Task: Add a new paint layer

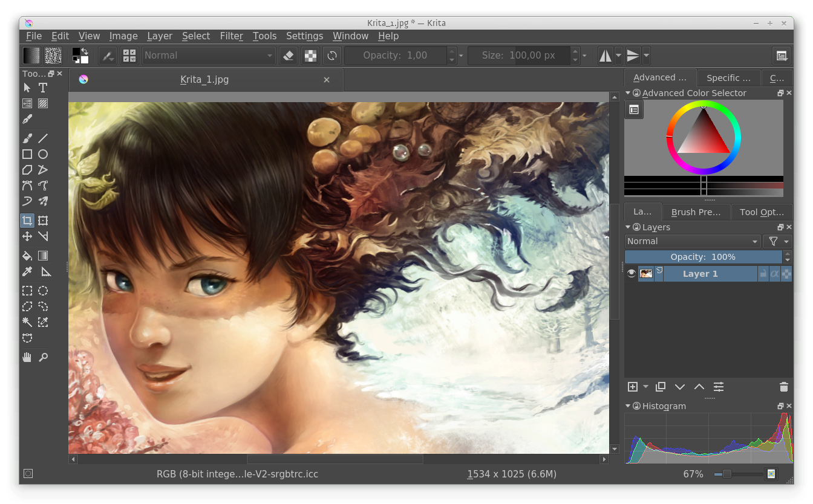Action: tap(632, 387)
